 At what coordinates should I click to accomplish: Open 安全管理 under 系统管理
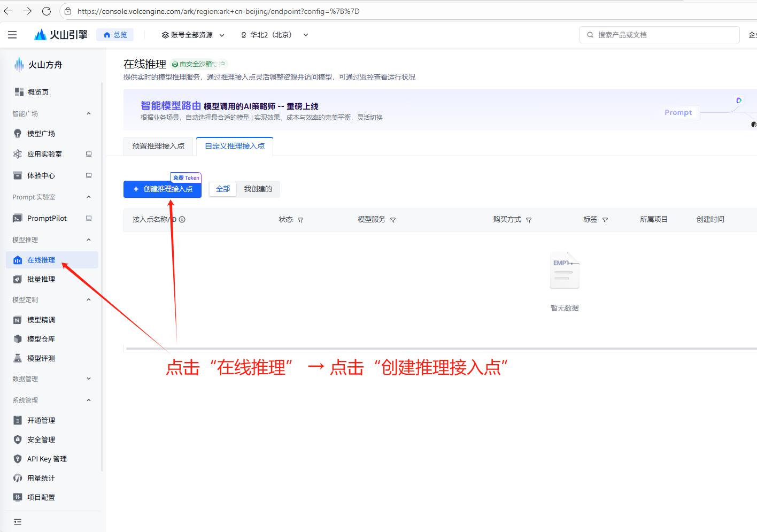tap(41, 439)
